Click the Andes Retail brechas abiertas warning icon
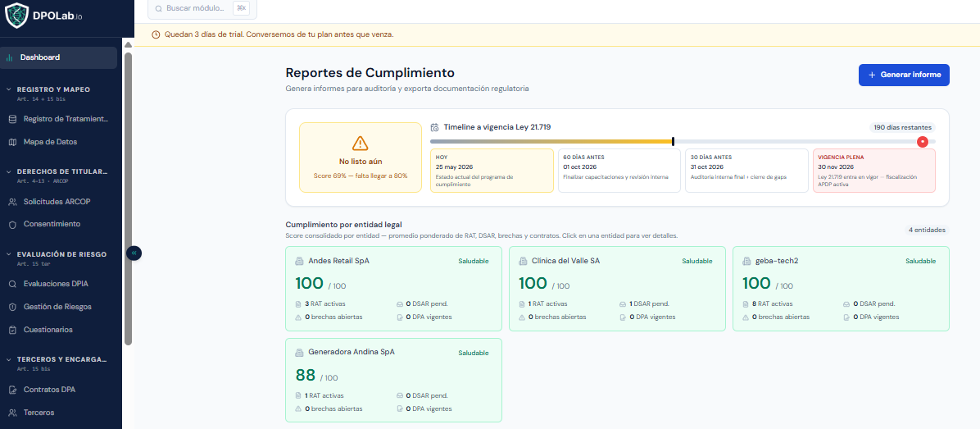This screenshot has height=429, width=980. [298, 317]
